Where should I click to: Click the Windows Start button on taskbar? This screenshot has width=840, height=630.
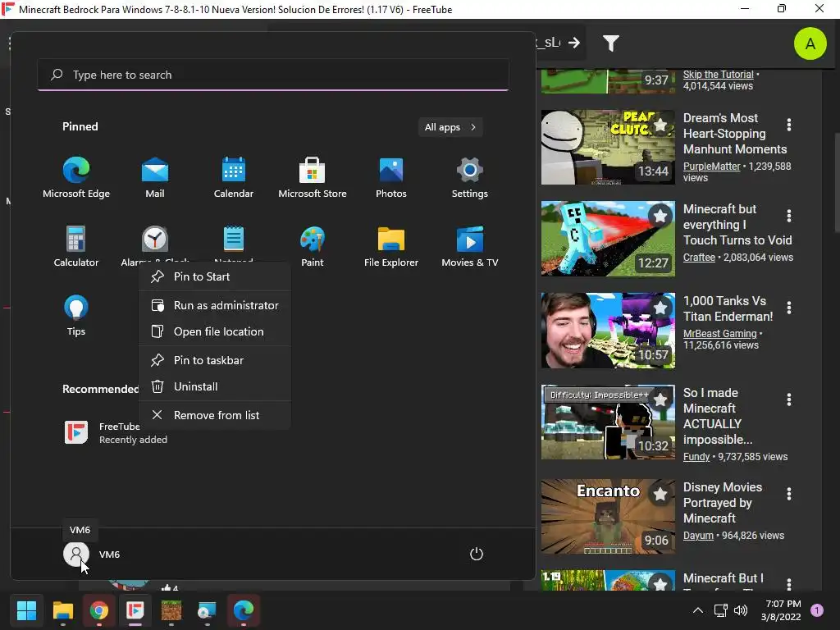pyautogui.click(x=26, y=610)
